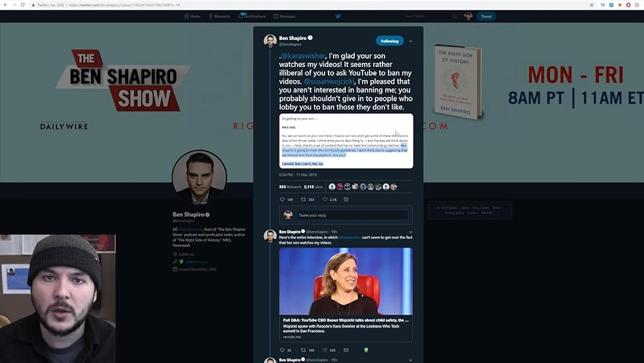Like the main tweet via the heart icon
This screenshot has height=363, width=644.
coord(325,200)
